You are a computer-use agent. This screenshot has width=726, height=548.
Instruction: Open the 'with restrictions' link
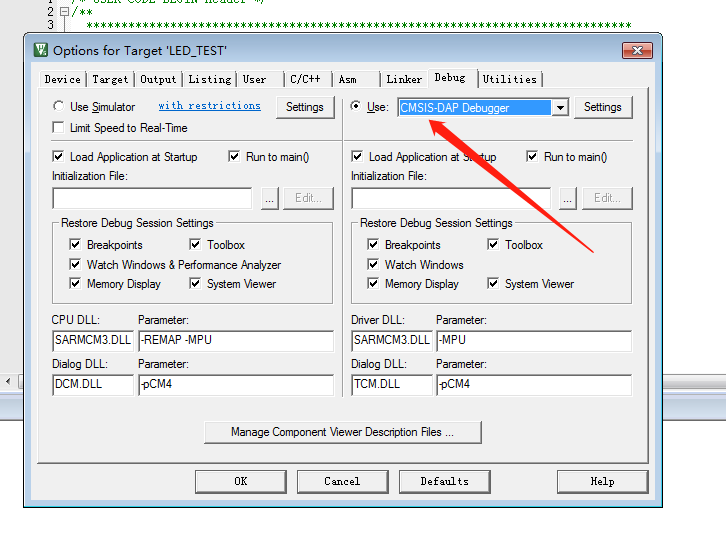click(209, 106)
